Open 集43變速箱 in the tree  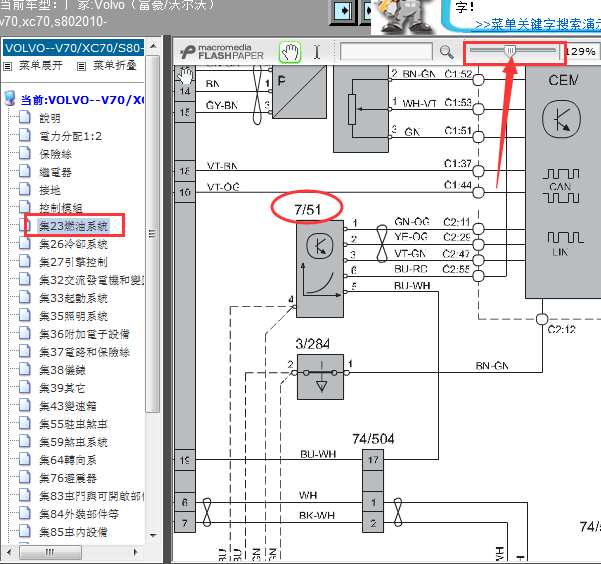[68, 406]
